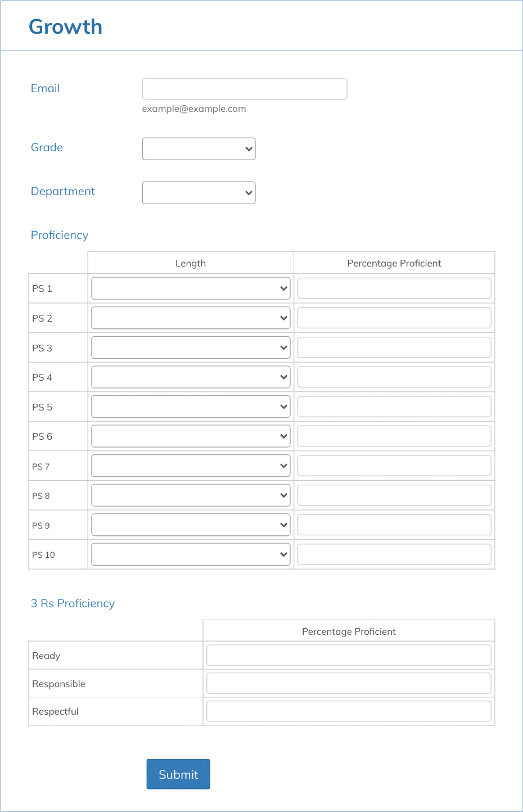Open the PS 9 Length selector
523x812 pixels.
click(x=190, y=524)
